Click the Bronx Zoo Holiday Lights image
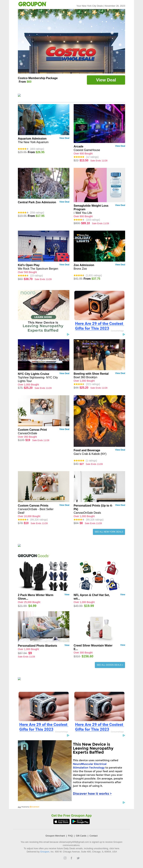 pyautogui.click(x=99, y=246)
